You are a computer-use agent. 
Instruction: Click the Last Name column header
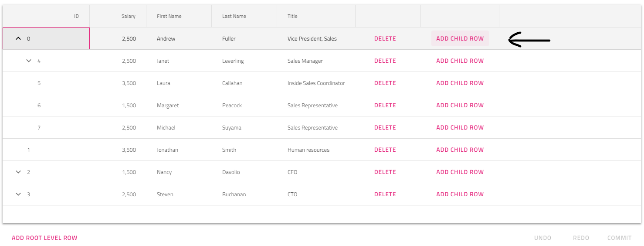(x=234, y=16)
